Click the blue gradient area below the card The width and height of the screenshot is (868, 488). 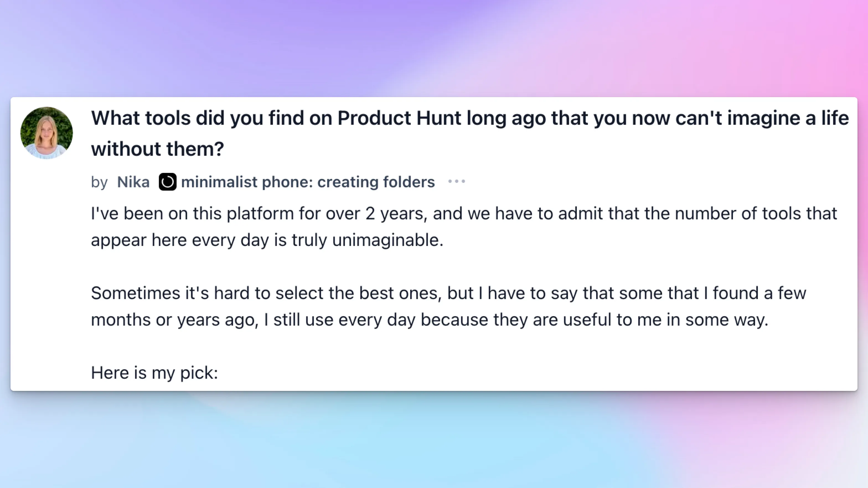434,441
